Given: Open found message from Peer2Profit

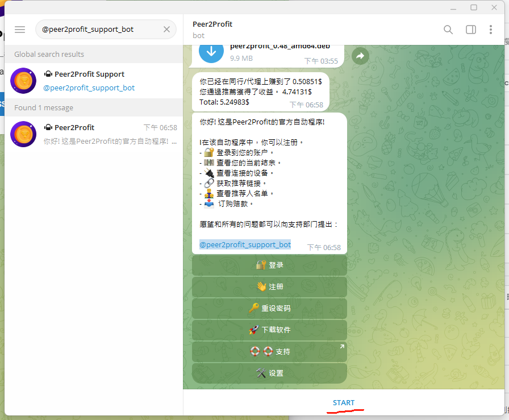Looking at the screenshot, I should [x=94, y=134].
